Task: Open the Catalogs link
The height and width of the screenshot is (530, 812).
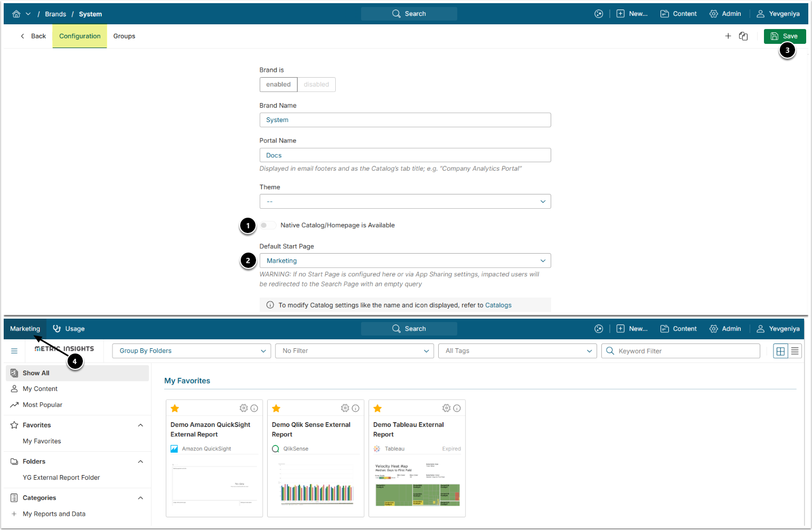Action: click(498, 305)
